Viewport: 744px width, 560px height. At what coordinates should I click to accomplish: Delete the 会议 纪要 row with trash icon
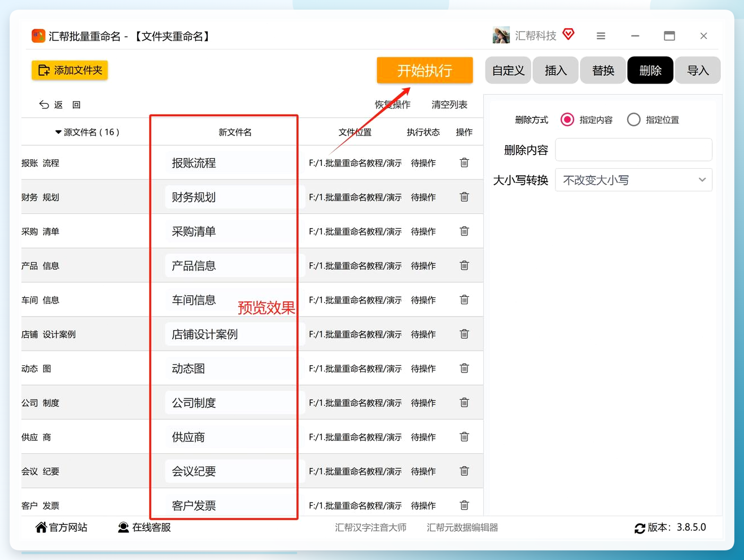(464, 471)
